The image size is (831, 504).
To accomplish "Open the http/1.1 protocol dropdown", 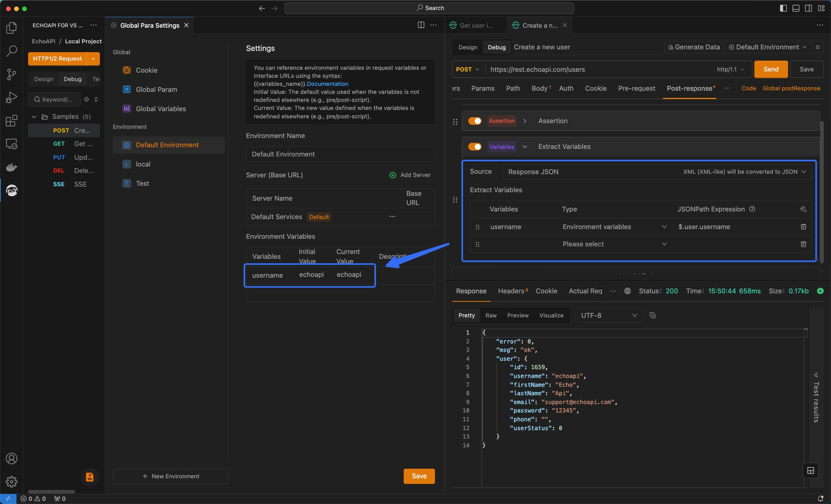I will [730, 69].
